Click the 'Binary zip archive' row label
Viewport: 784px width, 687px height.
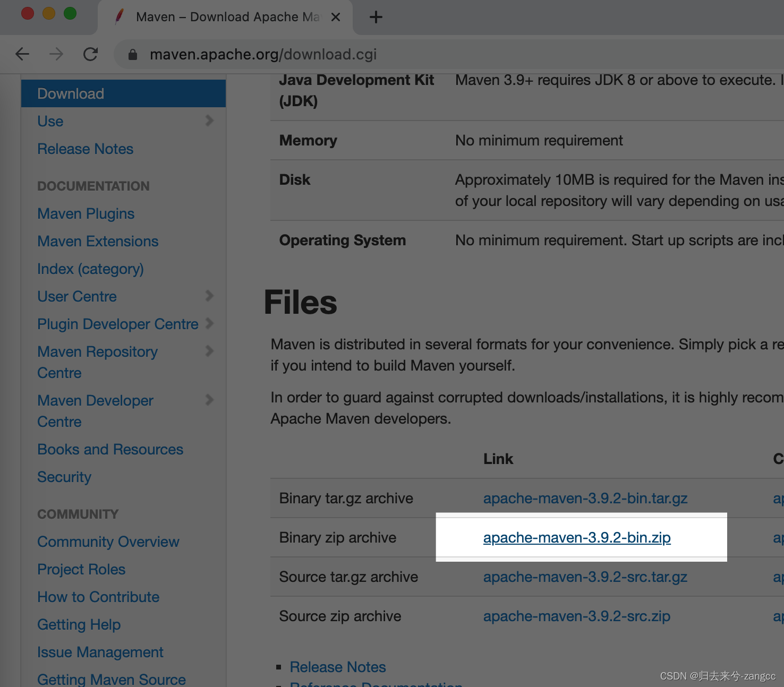338,537
